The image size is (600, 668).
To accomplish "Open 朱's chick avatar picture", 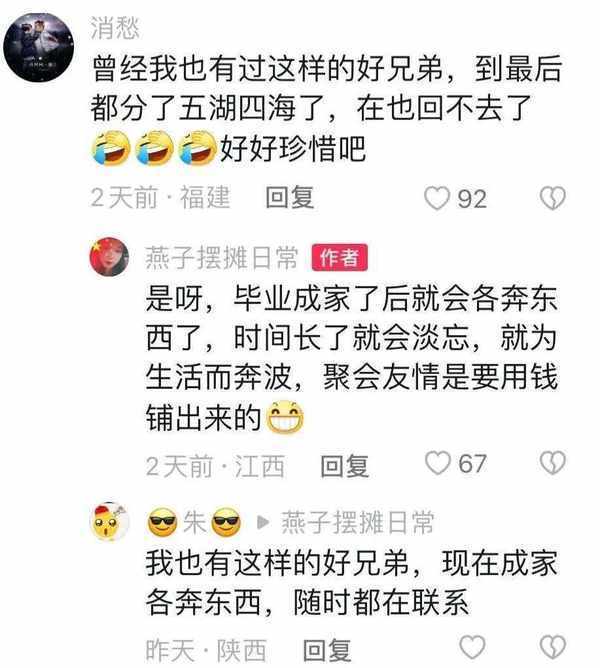I will (109, 522).
